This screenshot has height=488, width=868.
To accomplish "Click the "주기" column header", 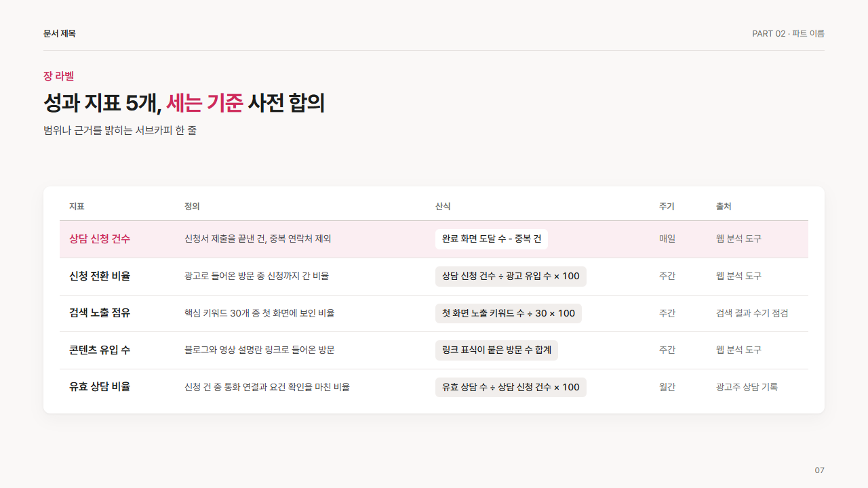I will tap(667, 206).
